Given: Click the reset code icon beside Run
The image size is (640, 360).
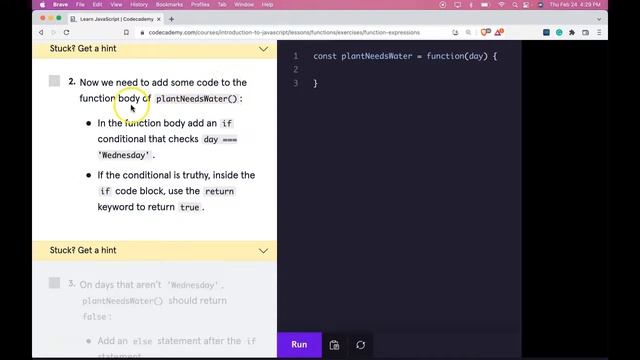Looking at the screenshot, I should coord(360,345).
